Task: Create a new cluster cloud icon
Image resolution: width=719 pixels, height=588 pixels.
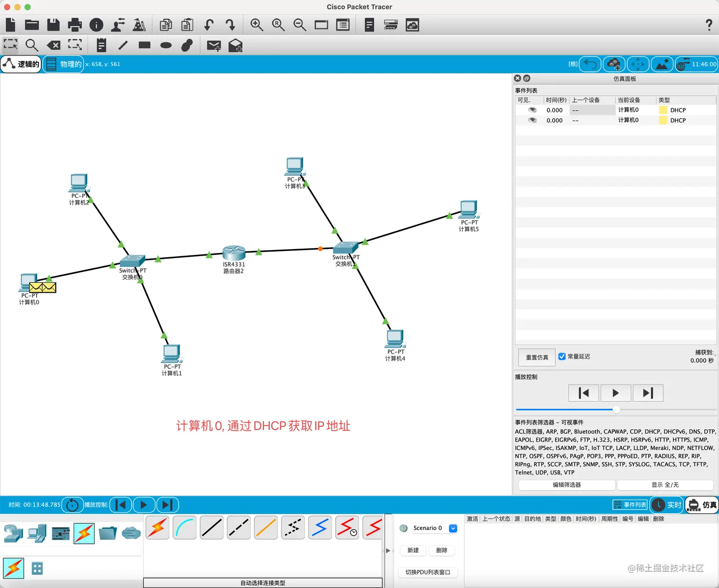Action: (x=614, y=64)
